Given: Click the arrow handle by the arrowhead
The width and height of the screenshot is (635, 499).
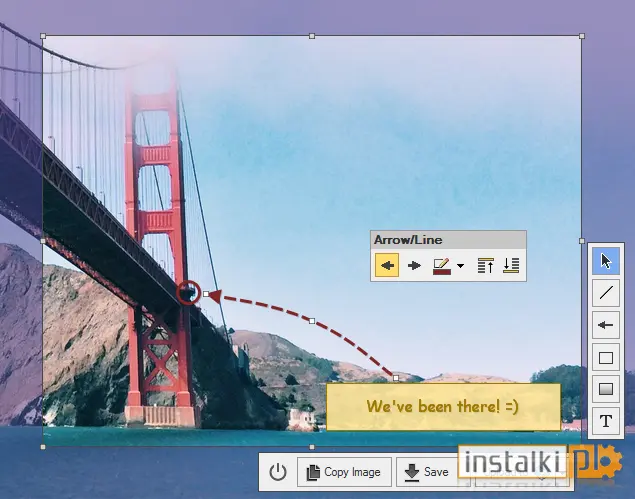Looking at the screenshot, I should point(206,294).
